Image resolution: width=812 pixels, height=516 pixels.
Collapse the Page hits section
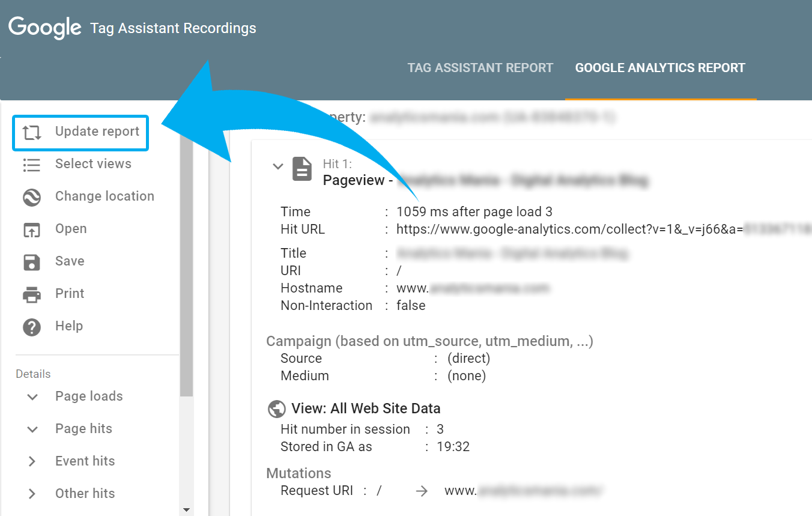32,429
